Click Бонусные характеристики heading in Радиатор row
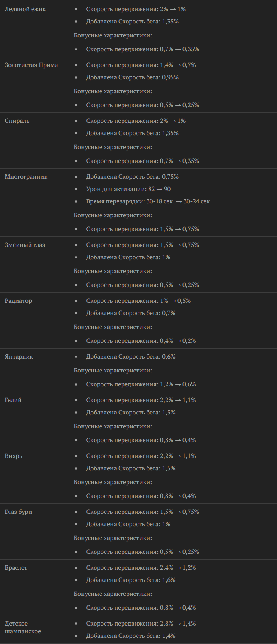277x644 pixels. coord(113,327)
